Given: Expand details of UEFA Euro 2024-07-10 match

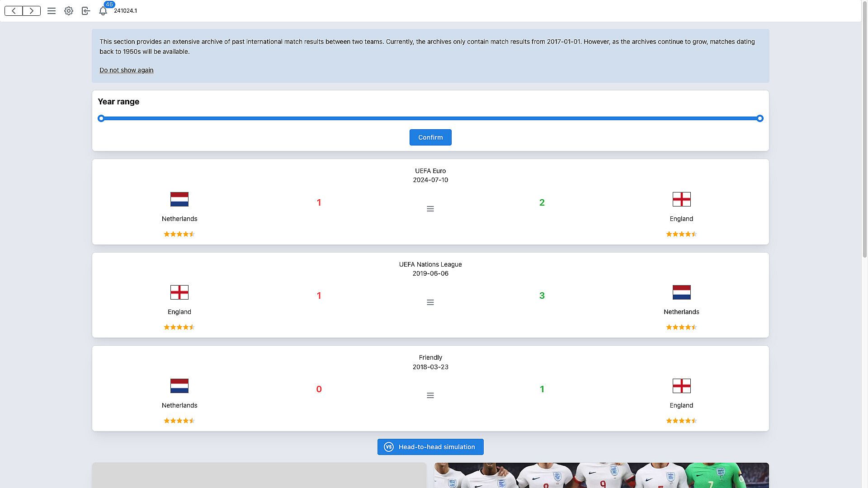Looking at the screenshot, I should pos(430,209).
